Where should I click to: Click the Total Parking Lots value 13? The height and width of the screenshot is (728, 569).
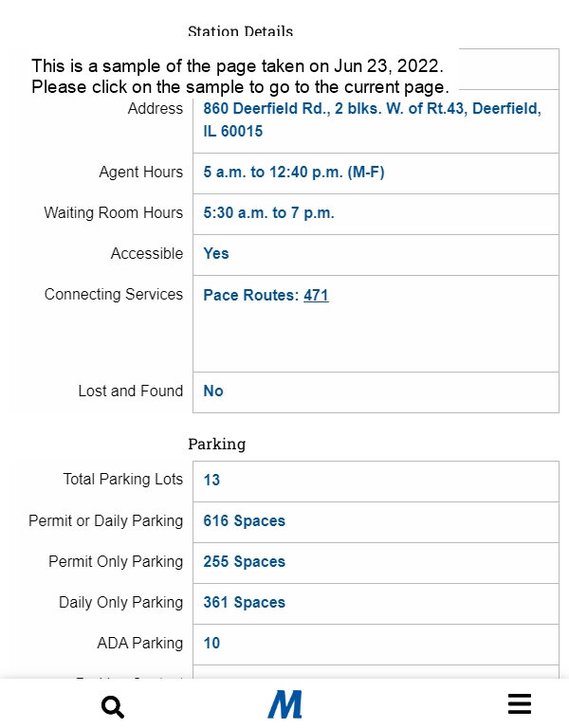[x=211, y=480]
